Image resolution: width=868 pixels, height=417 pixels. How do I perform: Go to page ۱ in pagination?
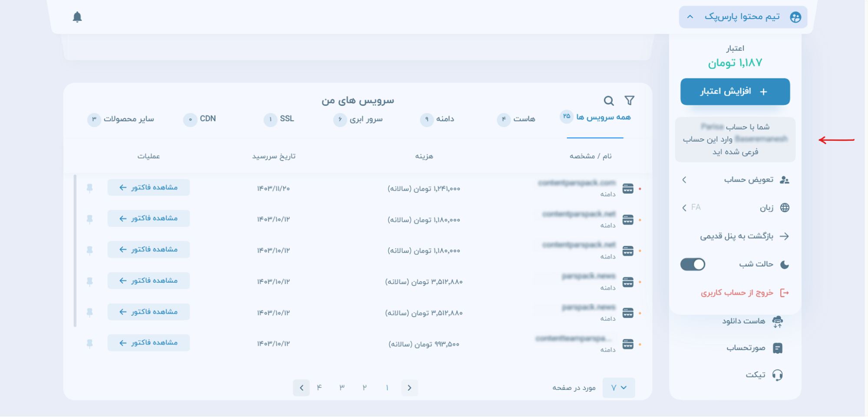387,387
